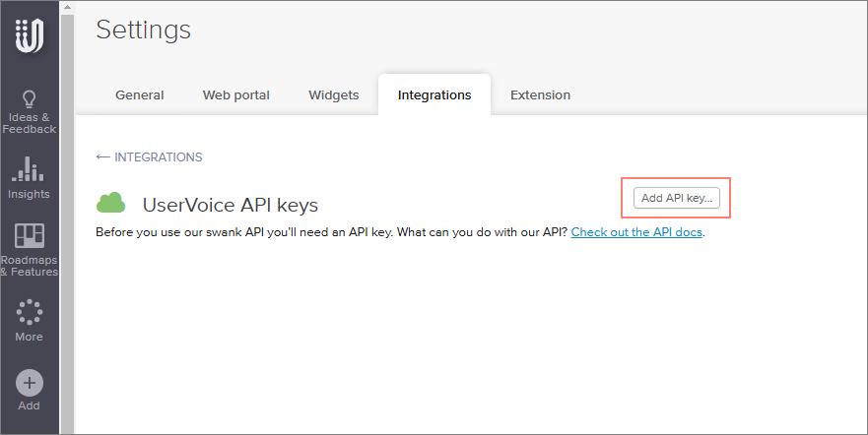
Task: Click the back arrow before INTEGRATIONS
Action: click(102, 157)
